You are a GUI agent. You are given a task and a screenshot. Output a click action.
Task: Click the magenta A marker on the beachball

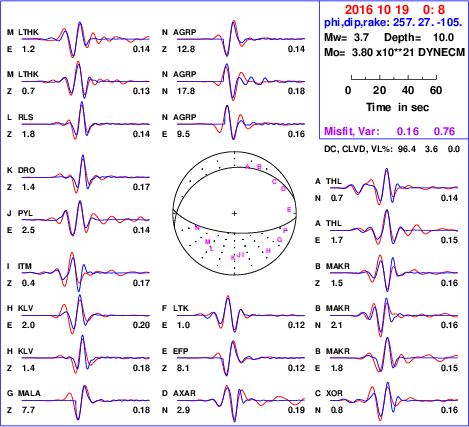(247, 166)
